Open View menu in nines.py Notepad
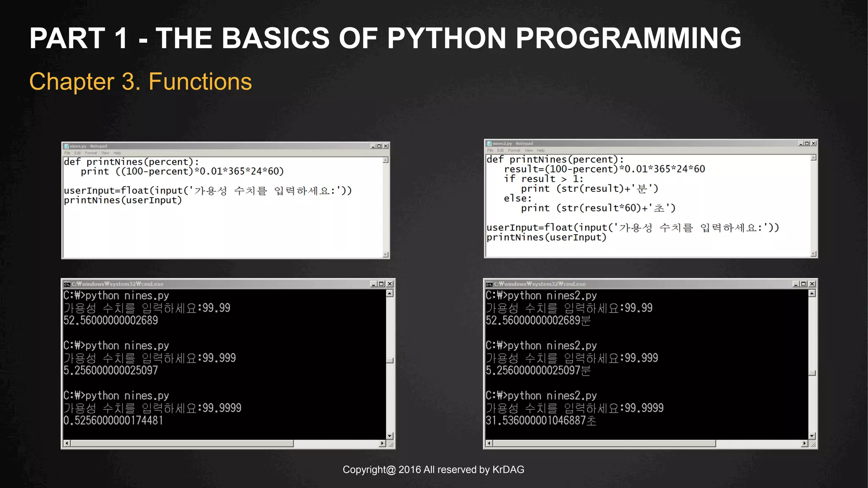This screenshot has height=488, width=868. [x=105, y=153]
